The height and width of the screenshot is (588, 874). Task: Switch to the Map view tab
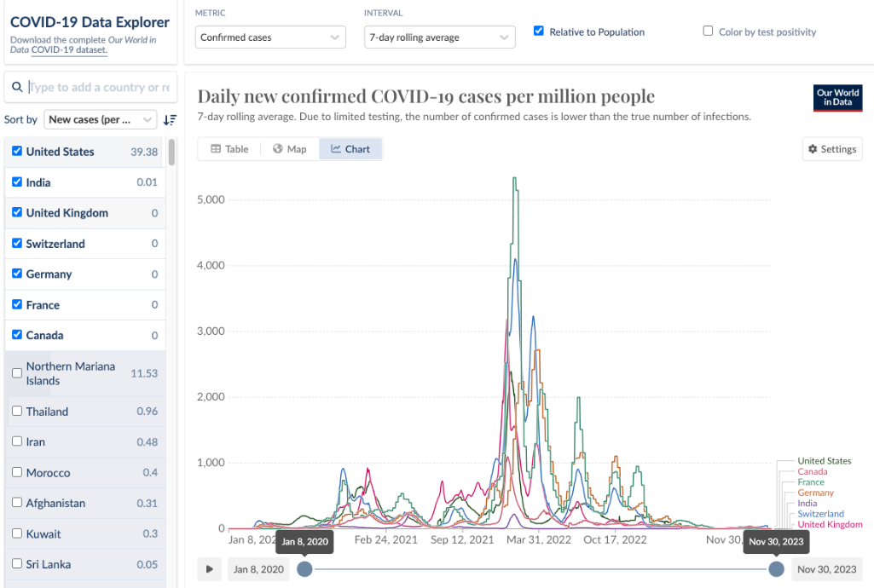point(289,149)
